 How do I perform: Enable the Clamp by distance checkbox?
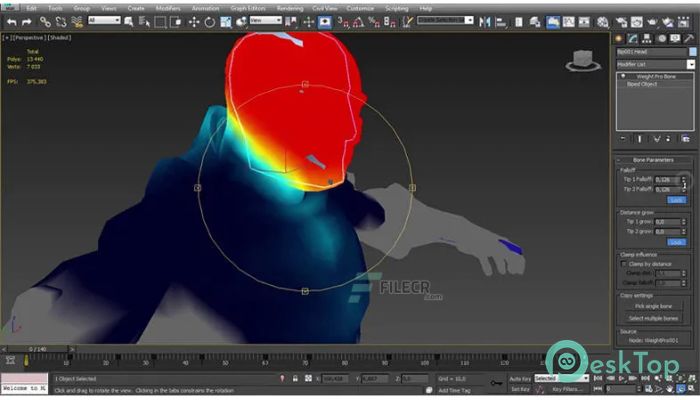tap(624, 264)
